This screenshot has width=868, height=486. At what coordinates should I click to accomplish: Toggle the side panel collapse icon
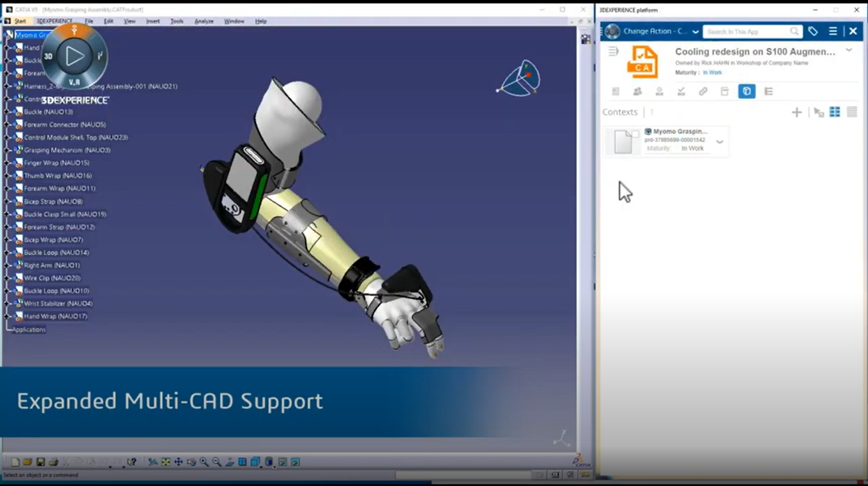pyautogui.click(x=614, y=51)
